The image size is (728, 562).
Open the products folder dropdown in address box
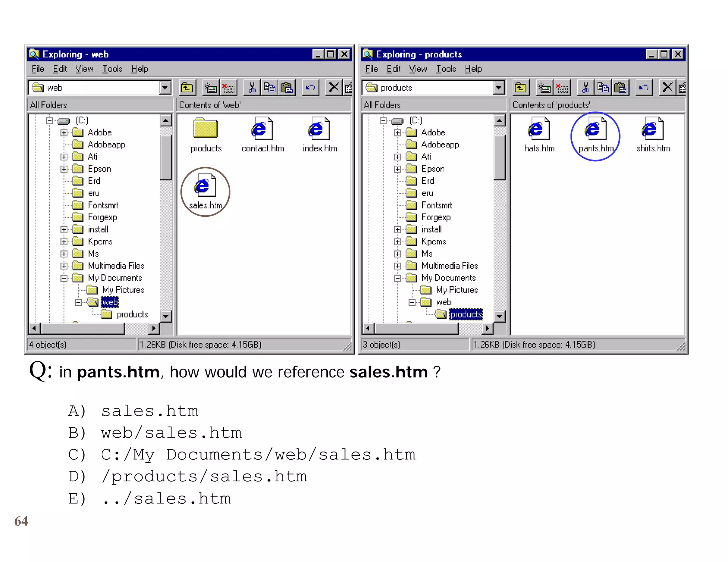point(499,87)
